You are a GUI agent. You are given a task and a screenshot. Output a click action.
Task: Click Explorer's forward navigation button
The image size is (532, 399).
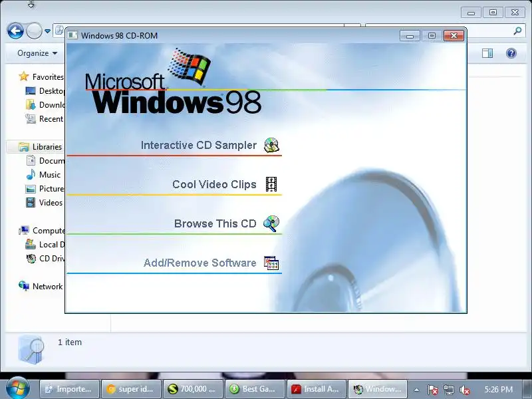coord(34,31)
